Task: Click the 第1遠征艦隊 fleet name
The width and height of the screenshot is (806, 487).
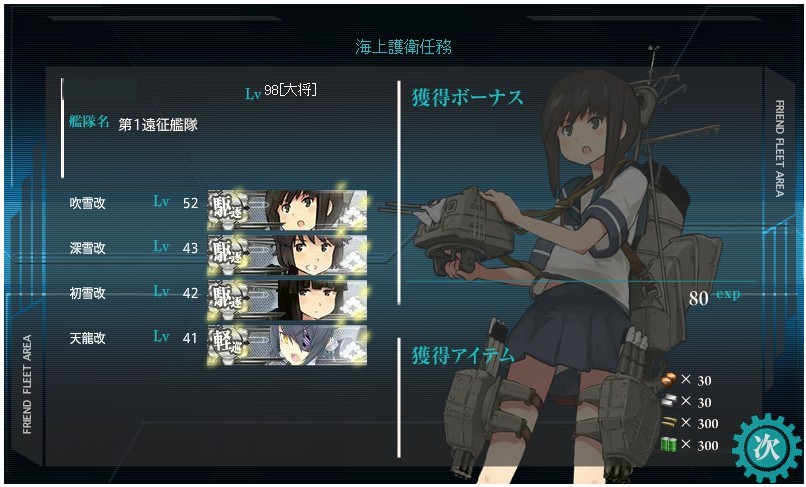Action: [158, 125]
